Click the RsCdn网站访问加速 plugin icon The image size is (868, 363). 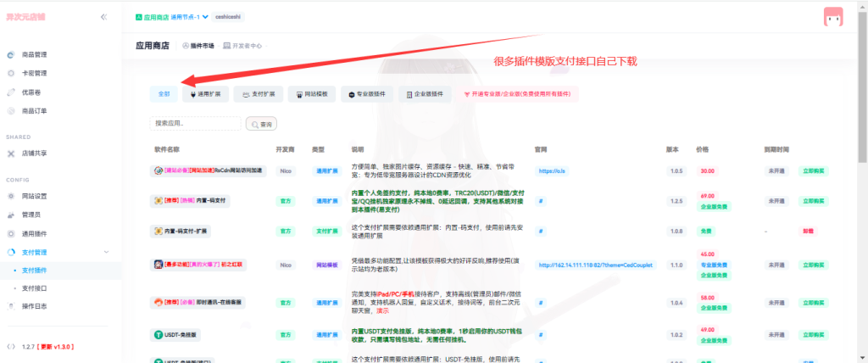157,171
